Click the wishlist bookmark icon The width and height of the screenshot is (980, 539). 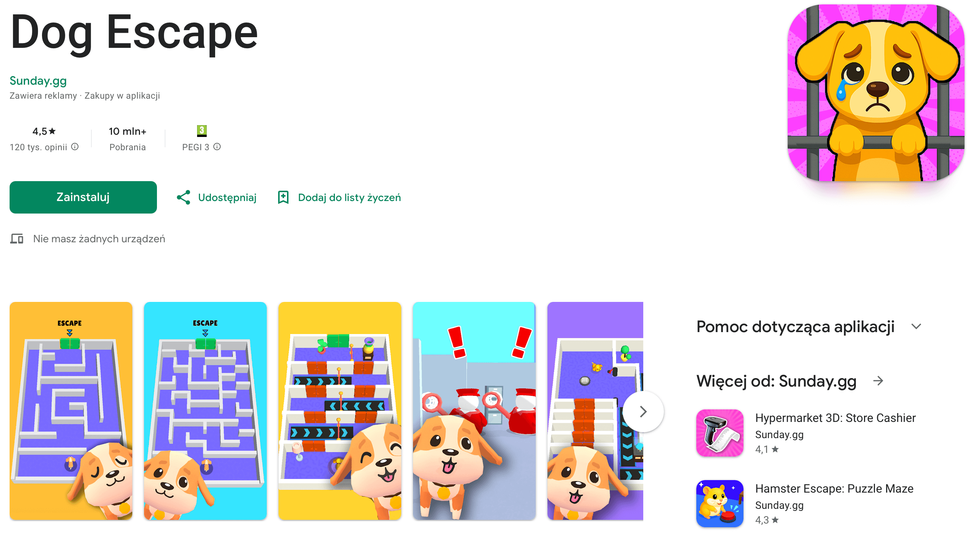coord(283,197)
